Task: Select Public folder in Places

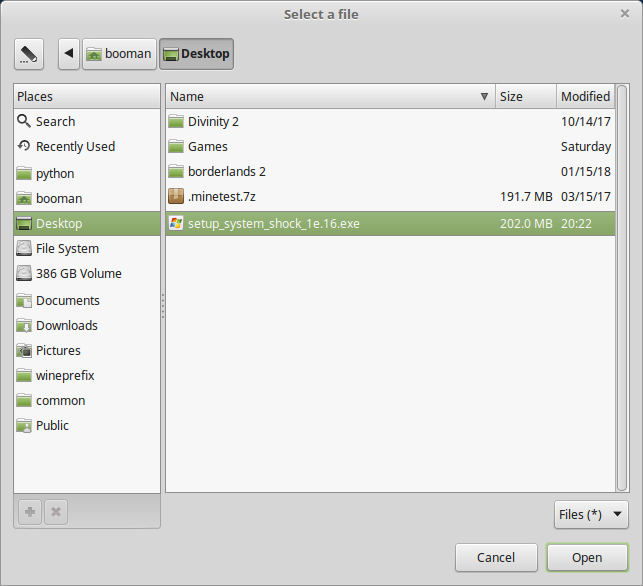Action: pos(87,426)
